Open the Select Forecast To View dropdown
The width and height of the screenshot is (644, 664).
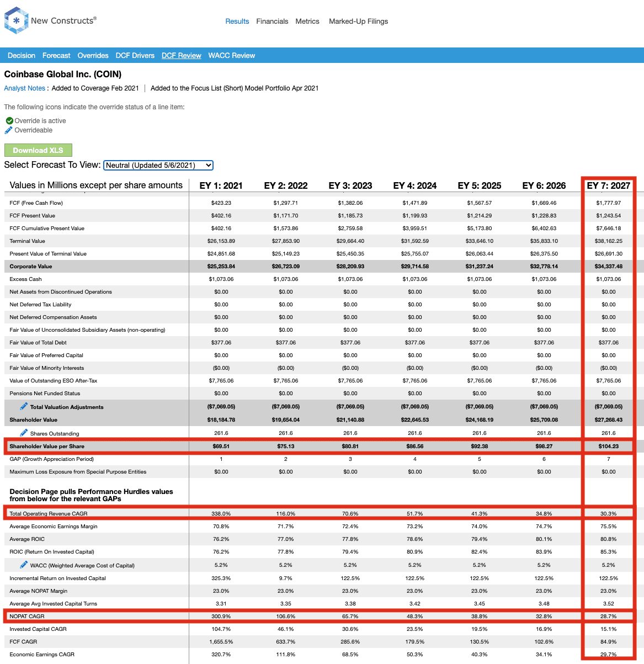pos(158,165)
